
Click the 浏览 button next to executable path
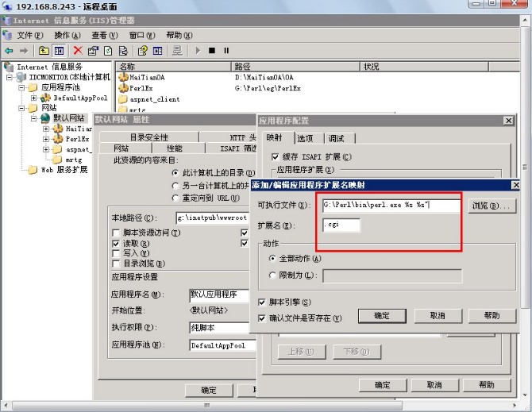(488, 206)
